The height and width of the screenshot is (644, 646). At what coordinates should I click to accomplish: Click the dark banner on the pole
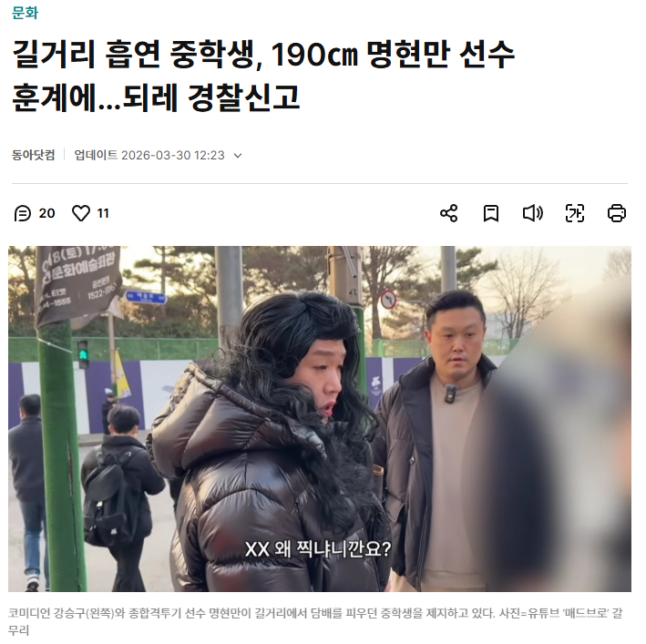(78, 285)
